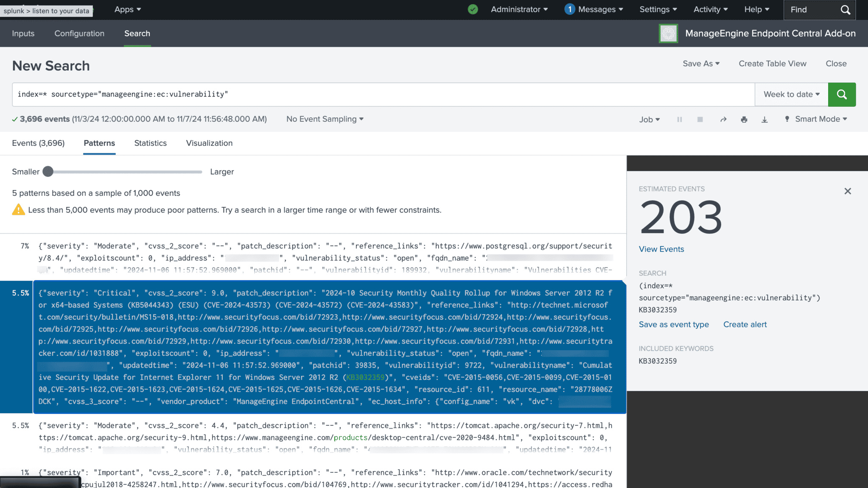Screen dimensions: 868x488
Task: Open No Event Sampling dropdown
Action: (x=325, y=119)
